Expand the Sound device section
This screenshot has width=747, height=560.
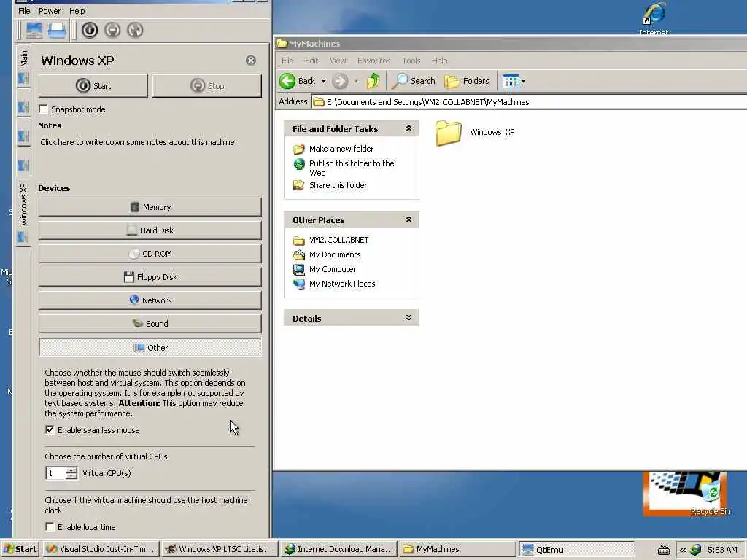(x=150, y=324)
